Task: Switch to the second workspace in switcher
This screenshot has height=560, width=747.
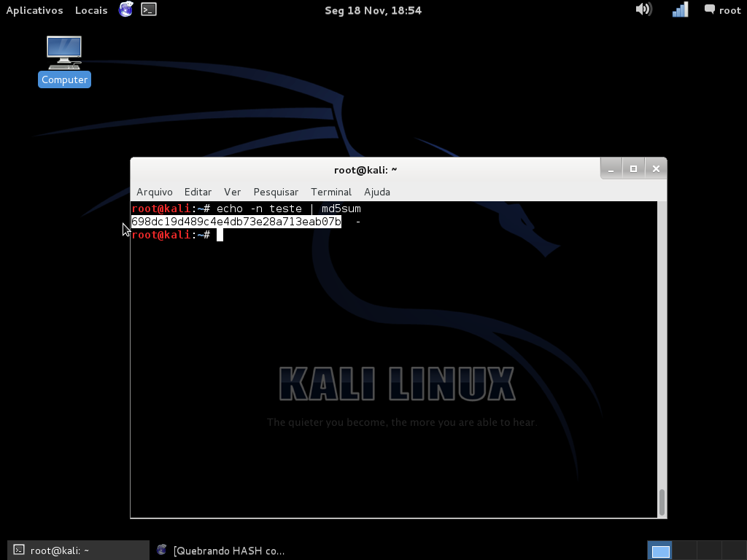Action: pos(684,551)
